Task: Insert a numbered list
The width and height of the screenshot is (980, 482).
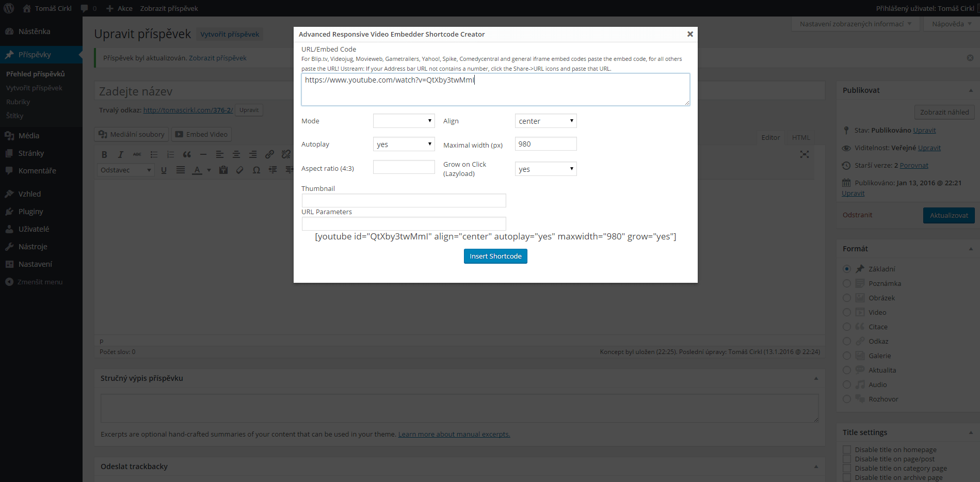Action: click(170, 154)
